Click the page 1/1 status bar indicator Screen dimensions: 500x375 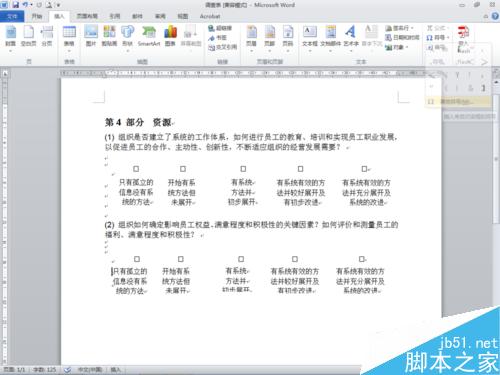pyautogui.click(x=14, y=369)
